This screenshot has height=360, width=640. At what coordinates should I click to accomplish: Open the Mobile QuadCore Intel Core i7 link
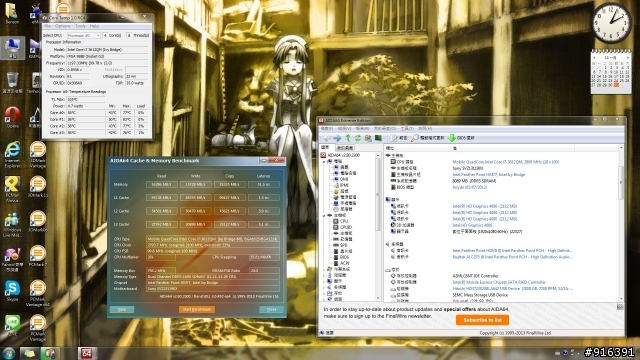[506, 162]
